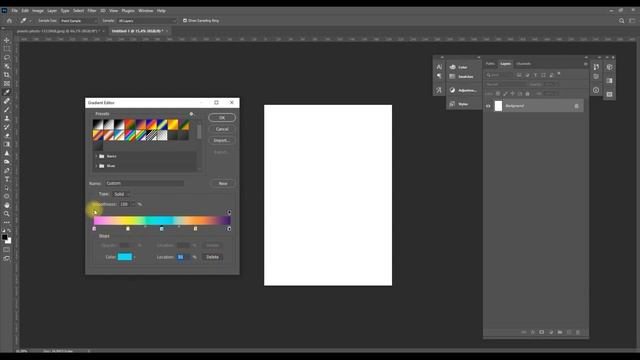Open the Normal blend mode dropdown
640x360 pixels.
tap(505, 84)
